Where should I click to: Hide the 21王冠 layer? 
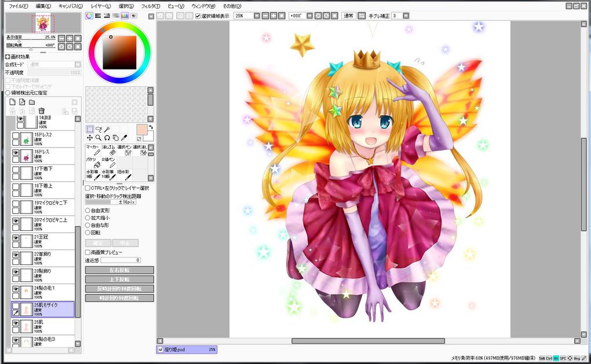(16, 238)
